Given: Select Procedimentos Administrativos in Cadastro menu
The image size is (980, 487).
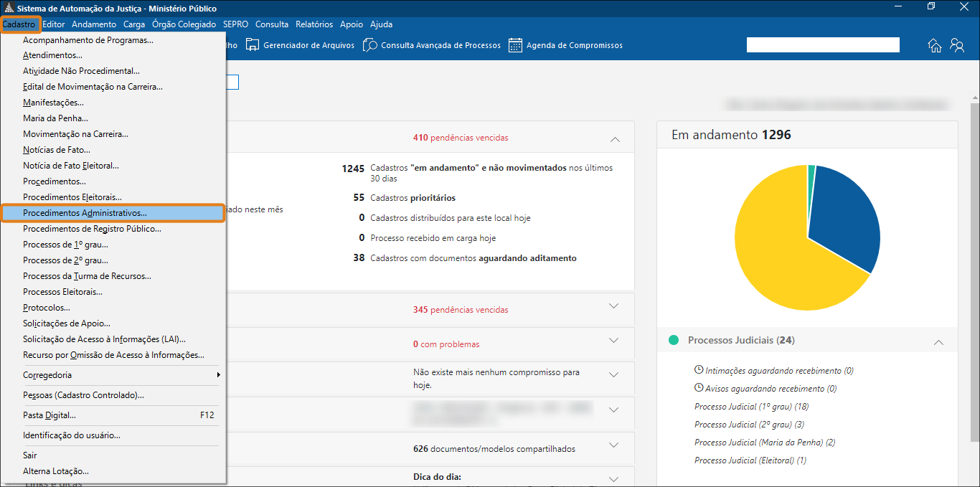Looking at the screenshot, I should (x=113, y=213).
